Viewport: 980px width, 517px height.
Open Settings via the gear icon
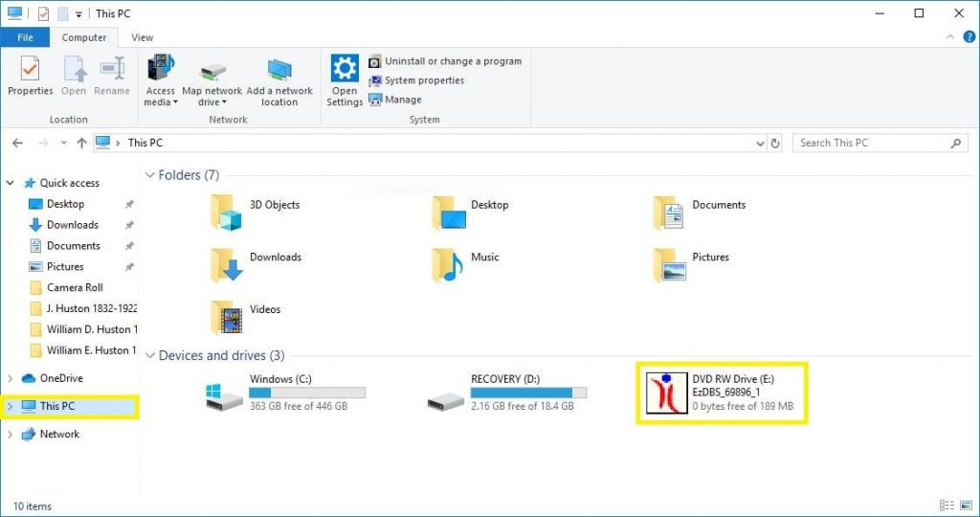coord(345,81)
